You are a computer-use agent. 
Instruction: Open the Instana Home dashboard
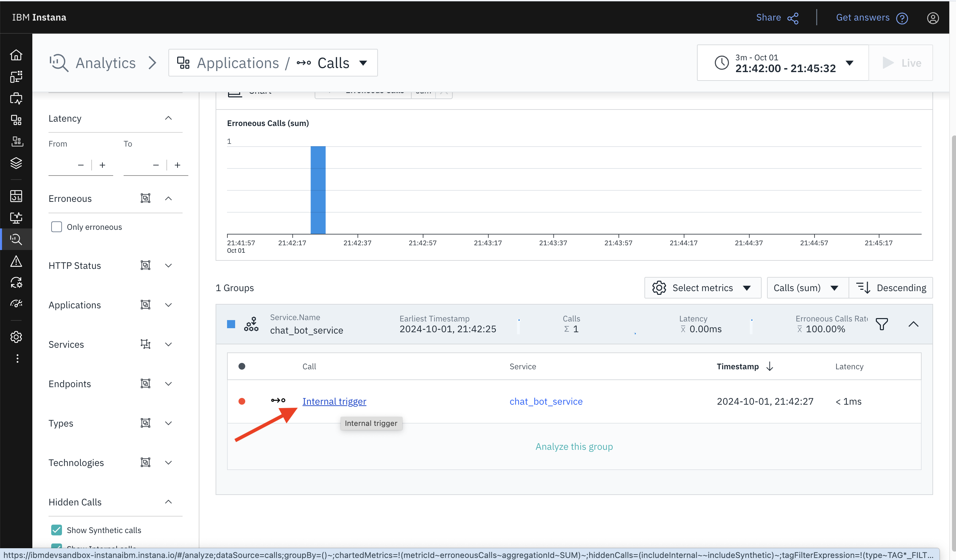point(16,54)
